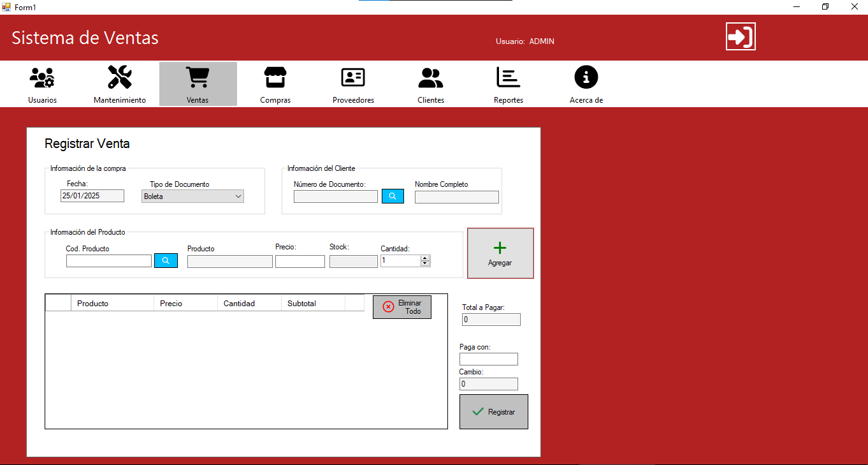The height and width of the screenshot is (465, 868).
Task: Select the Ventas shopping cart icon
Action: (x=198, y=78)
